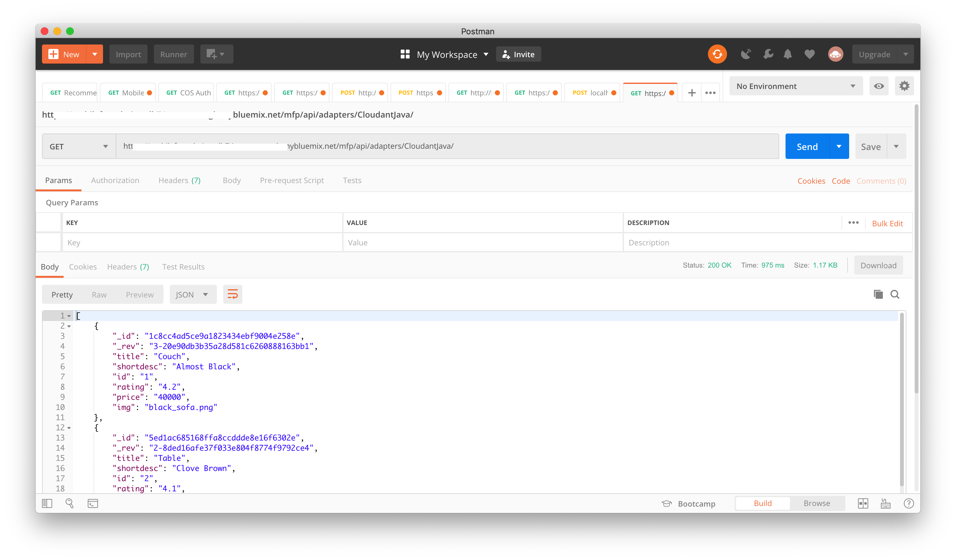
Task: Open search in response body
Action: (895, 295)
